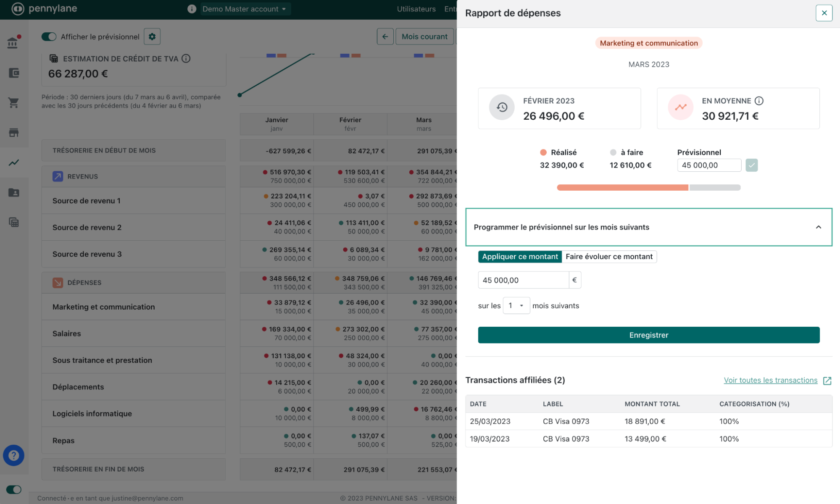Select the Salaires row
Screen dimensions: 840x504
click(x=133, y=333)
